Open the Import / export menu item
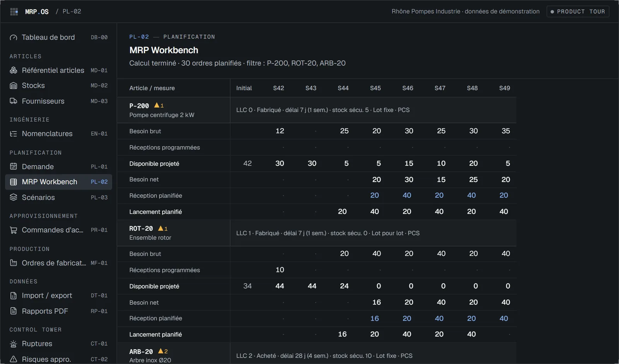 click(x=58, y=296)
